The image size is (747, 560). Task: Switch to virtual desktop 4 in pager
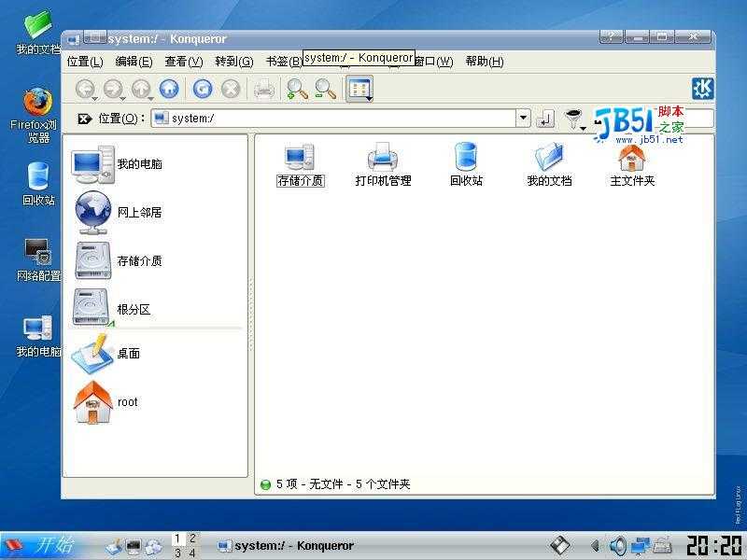click(192, 553)
